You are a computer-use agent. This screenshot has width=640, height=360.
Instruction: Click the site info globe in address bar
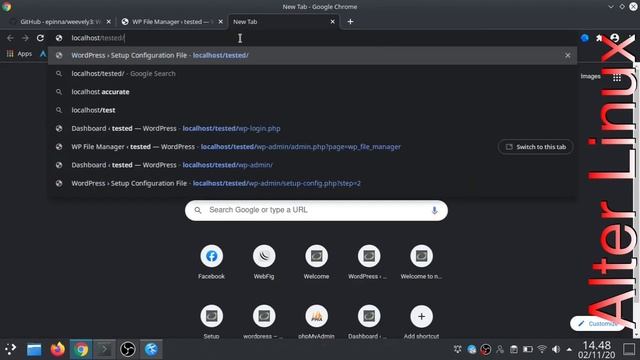[59, 38]
